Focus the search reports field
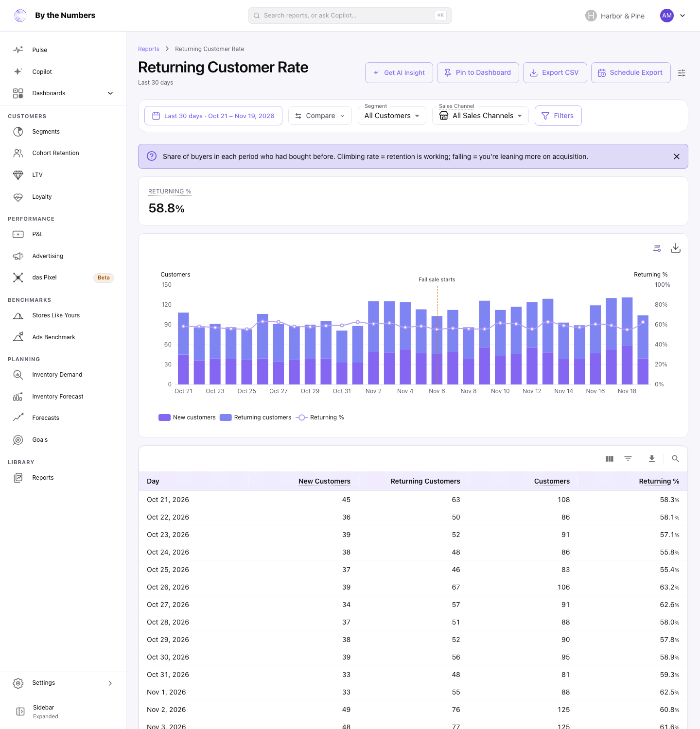700x729 pixels. pyautogui.click(x=350, y=16)
